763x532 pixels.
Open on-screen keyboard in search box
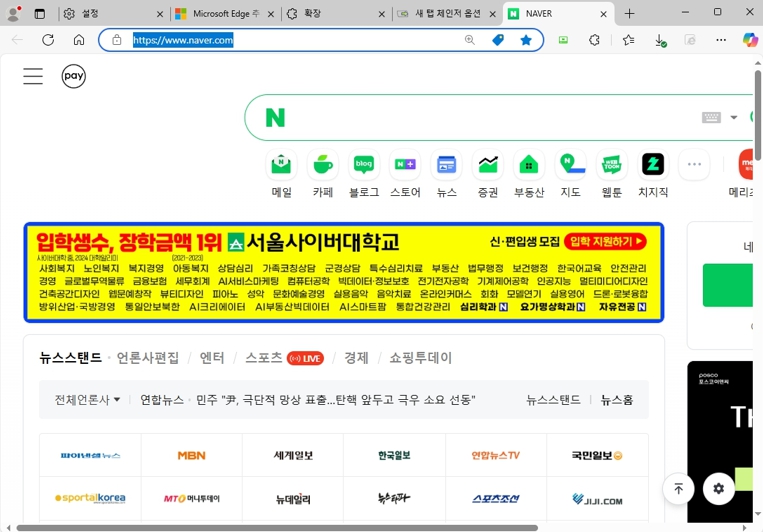pyautogui.click(x=711, y=117)
